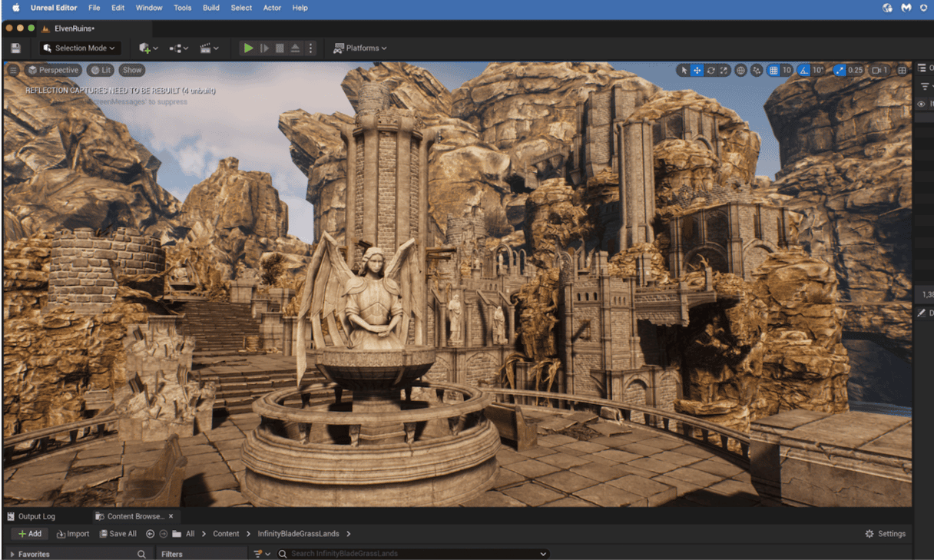The image size is (934, 560).
Task: Click the Import button in Content Browser
Action: click(73, 534)
